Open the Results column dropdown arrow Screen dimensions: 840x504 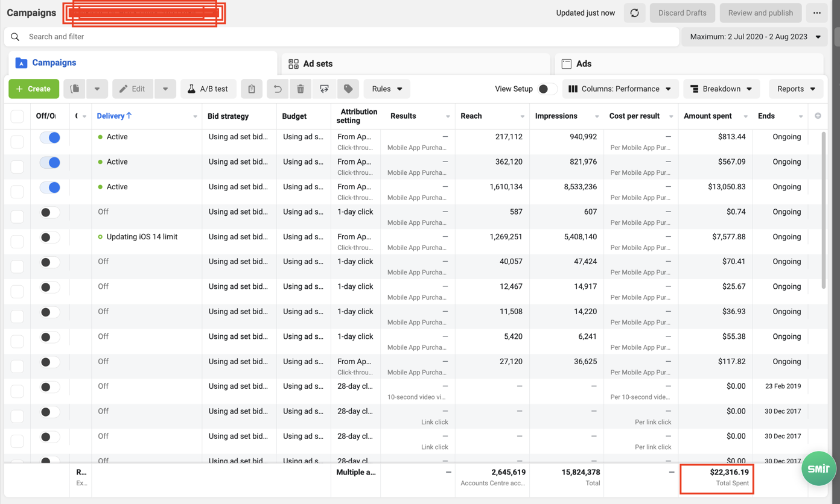pos(448,116)
